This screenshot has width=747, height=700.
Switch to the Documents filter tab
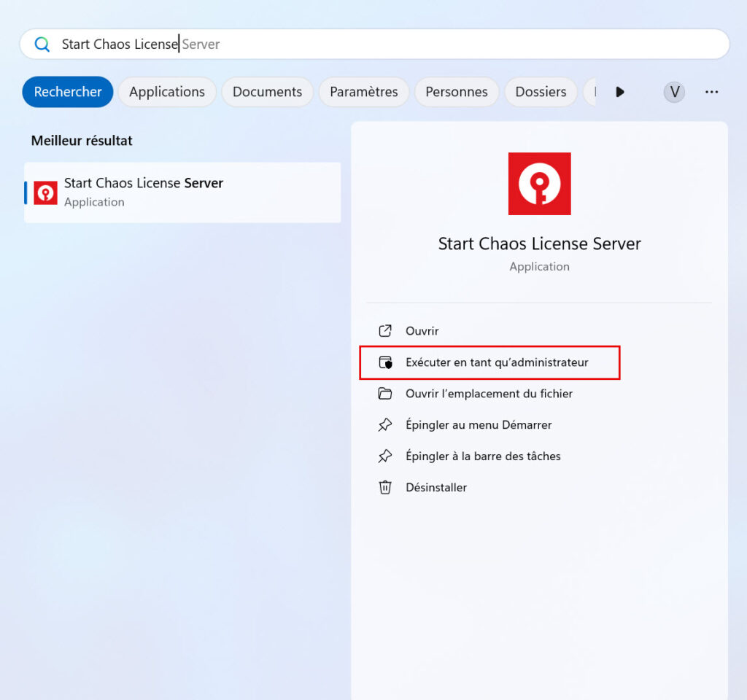point(267,92)
